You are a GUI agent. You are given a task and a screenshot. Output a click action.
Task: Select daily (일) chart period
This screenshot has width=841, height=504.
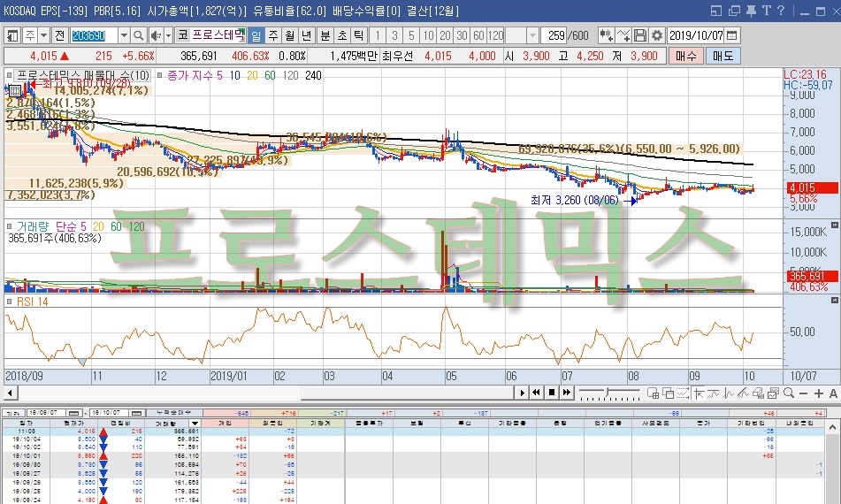[x=256, y=36]
